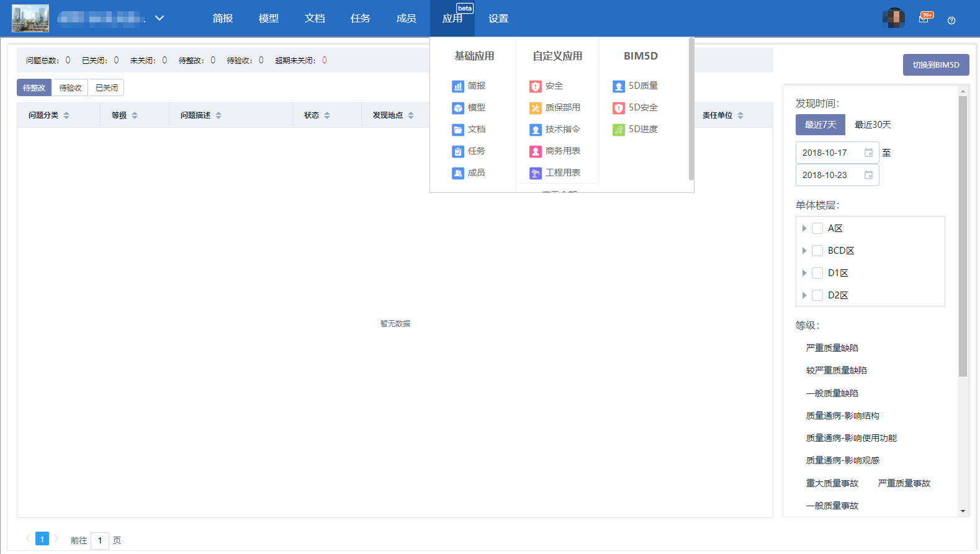Enable the D2区 checkbox
The width and height of the screenshot is (980, 554).
tap(817, 295)
